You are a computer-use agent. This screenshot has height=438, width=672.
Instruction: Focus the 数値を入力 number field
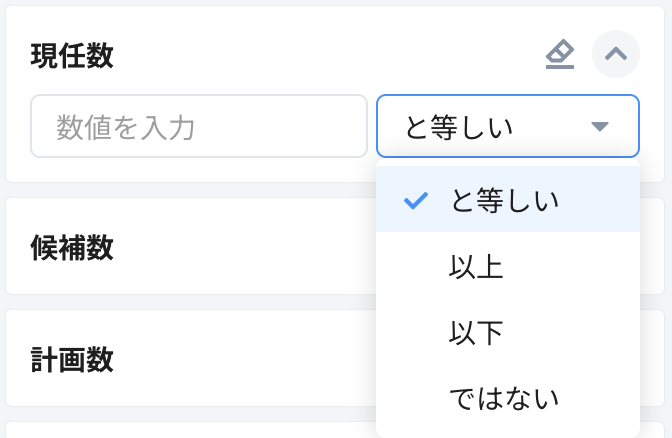pyautogui.click(x=198, y=127)
